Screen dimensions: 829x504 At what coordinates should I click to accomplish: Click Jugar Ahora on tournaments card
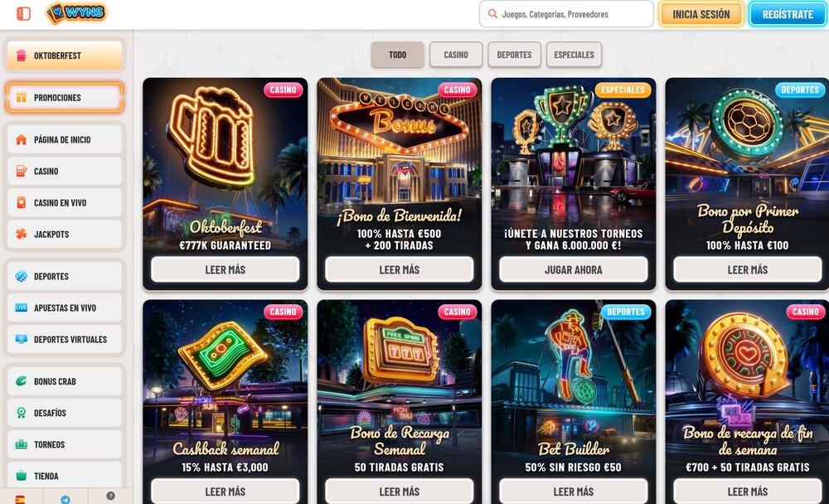point(574,269)
